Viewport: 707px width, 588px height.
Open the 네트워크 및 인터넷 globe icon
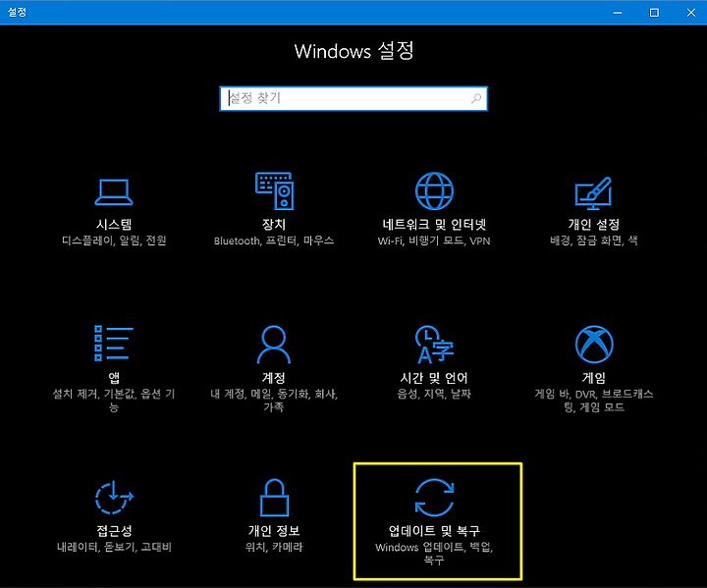point(434,190)
